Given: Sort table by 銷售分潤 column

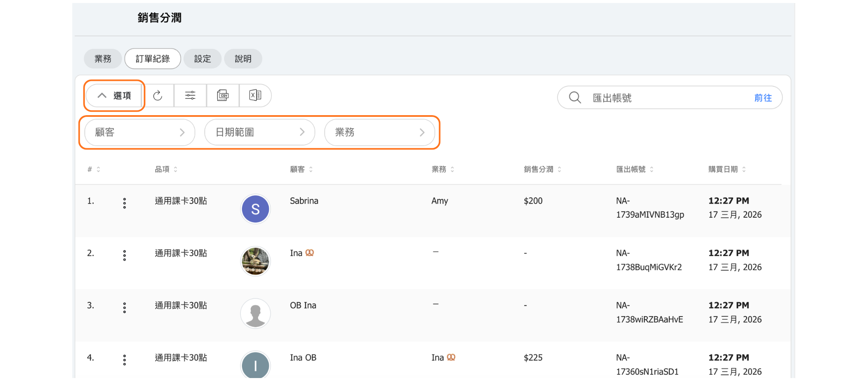Looking at the screenshot, I should click(542, 169).
